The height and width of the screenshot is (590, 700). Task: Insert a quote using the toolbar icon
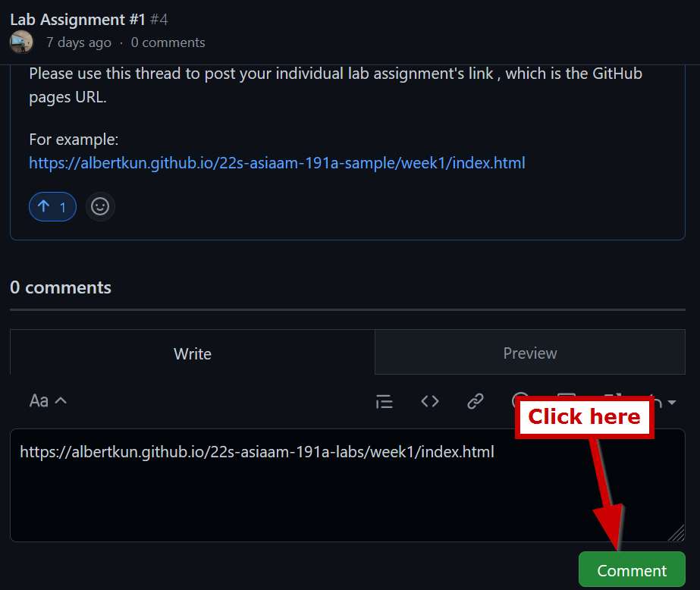click(385, 401)
